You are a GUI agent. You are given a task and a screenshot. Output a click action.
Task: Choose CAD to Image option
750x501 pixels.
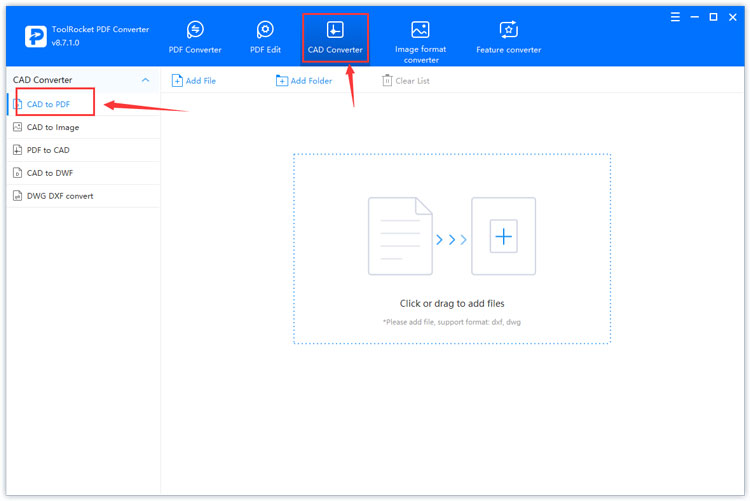(84, 127)
